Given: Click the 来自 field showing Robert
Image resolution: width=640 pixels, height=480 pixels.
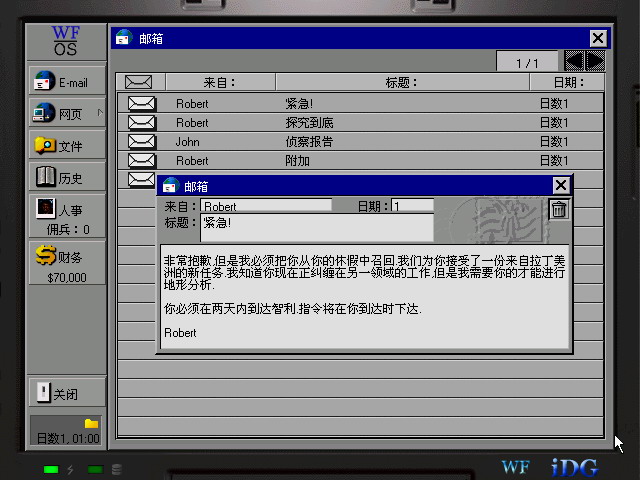Looking at the screenshot, I should tap(266, 206).
